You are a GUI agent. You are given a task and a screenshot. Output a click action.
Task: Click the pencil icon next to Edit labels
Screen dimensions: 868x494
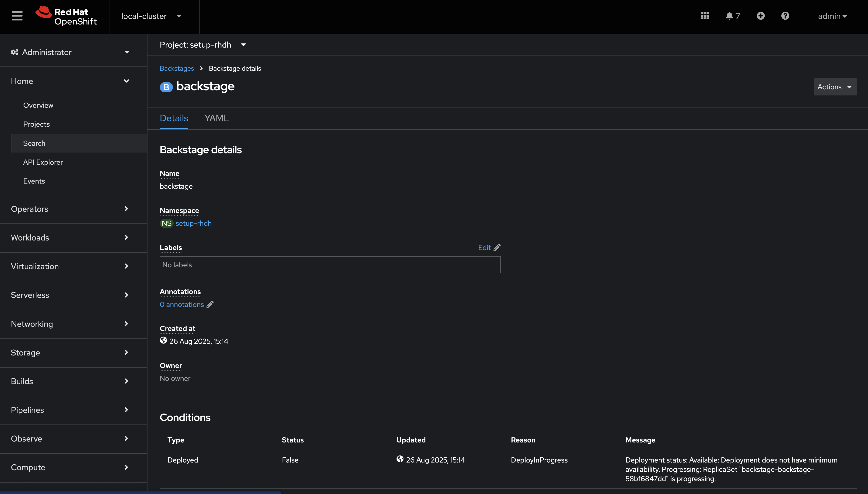point(497,247)
